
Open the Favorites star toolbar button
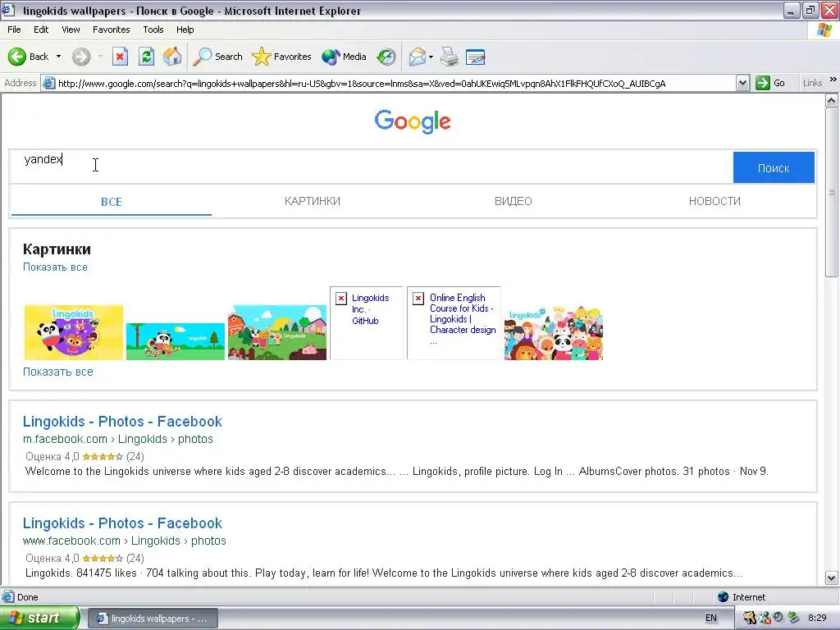(281, 57)
